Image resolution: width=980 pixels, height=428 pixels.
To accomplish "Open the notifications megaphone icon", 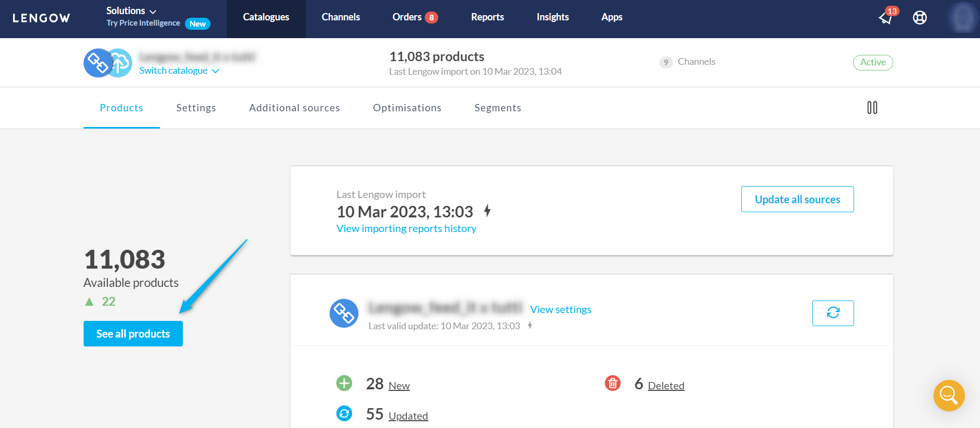I will (x=886, y=18).
